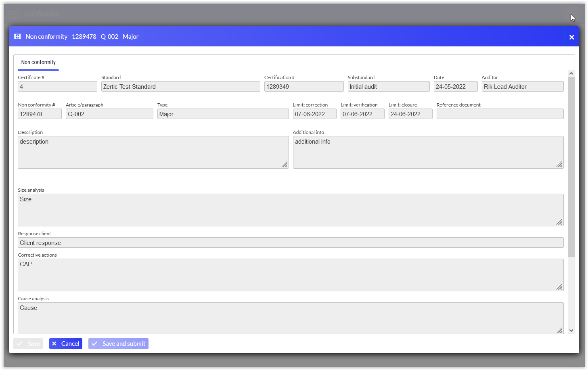
Task: Click the Description resize handle
Action: [x=285, y=164]
